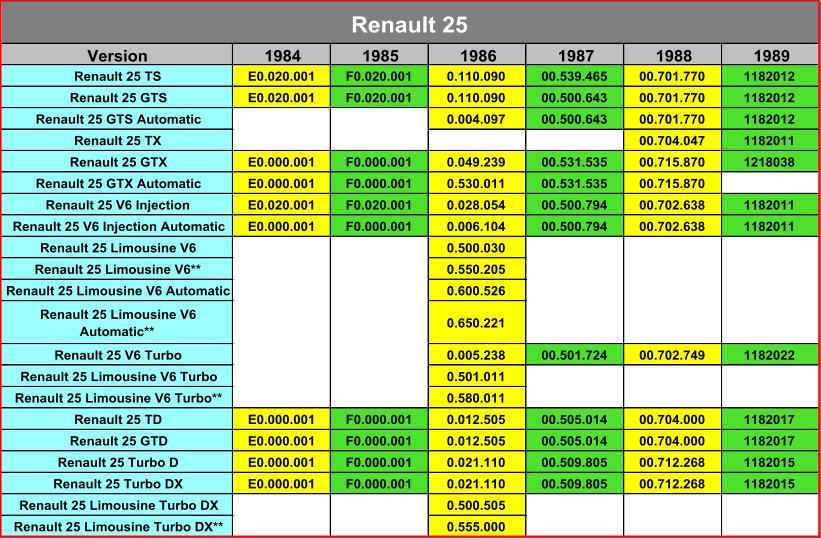
Task: Click the 'Renault 25 TS' row label
Action: point(117,76)
